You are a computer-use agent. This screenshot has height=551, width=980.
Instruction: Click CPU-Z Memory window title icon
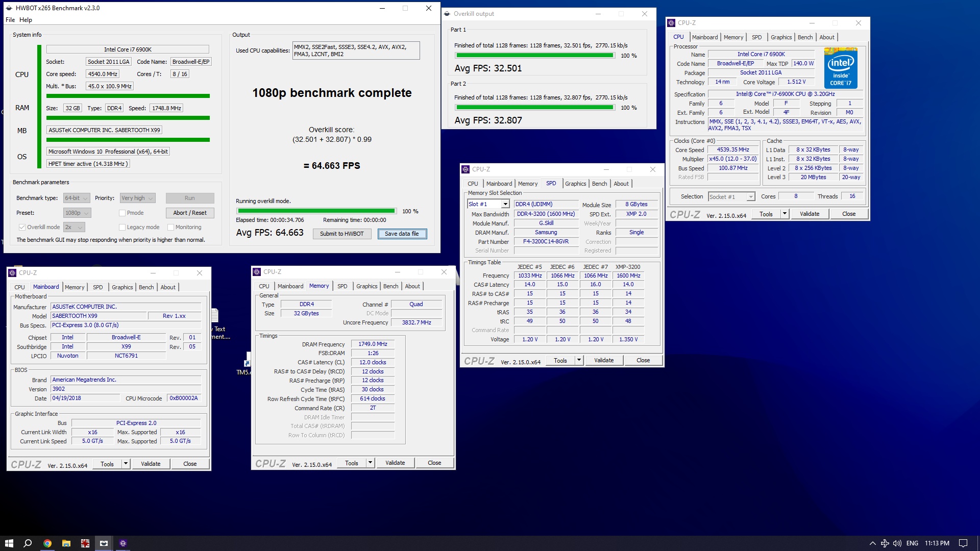click(257, 272)
